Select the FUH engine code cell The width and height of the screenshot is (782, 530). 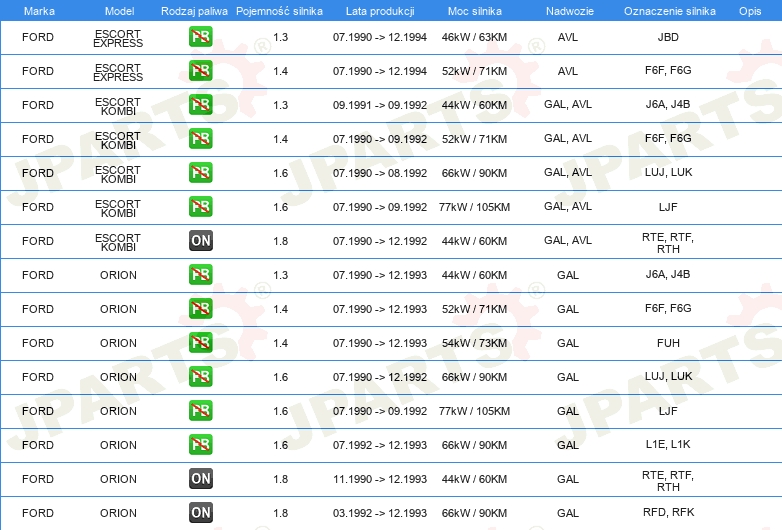point(668,343)
